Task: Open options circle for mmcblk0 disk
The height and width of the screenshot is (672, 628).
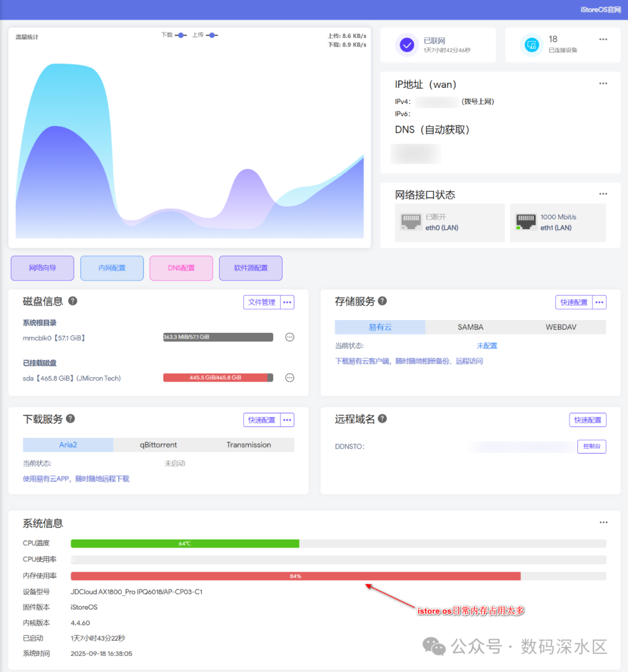Action: (x=290, y=337)
